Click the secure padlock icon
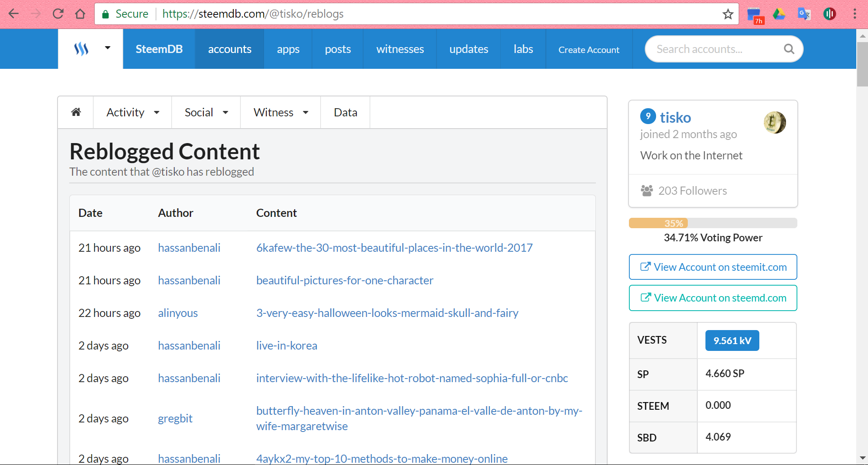Screen dimensions: 868x465 (x=106, y=14)
